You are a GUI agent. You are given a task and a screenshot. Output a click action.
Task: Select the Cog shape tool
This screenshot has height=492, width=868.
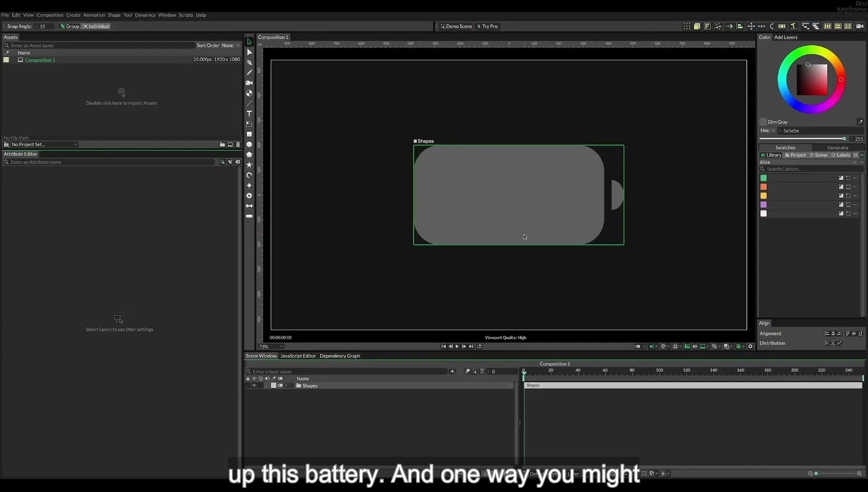pyautogui.click(x=249, y=196)
